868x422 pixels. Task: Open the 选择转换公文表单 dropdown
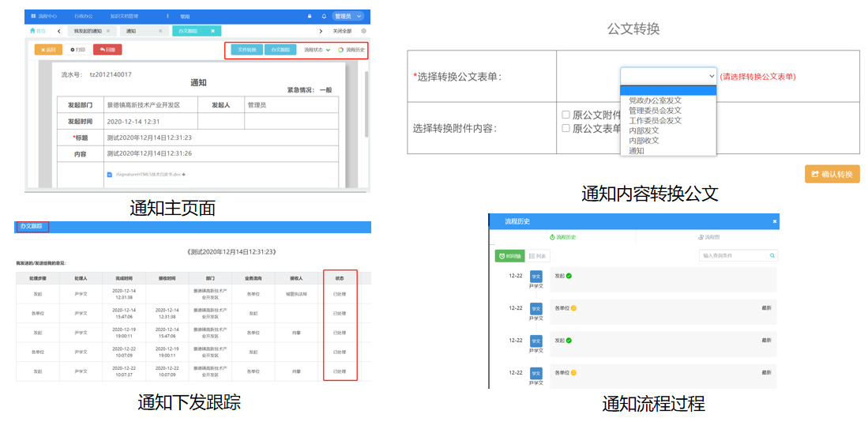point(668,76)
